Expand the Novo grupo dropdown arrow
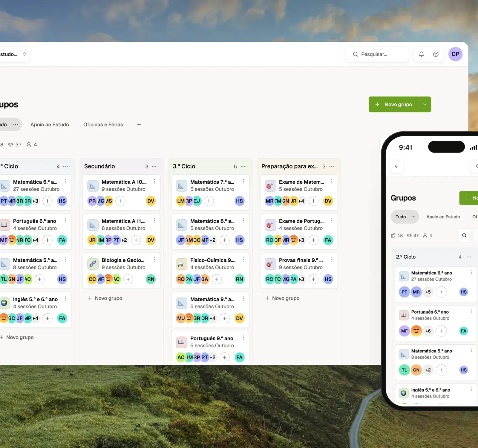Screen dimensions: 478x448 pos(425,104)
